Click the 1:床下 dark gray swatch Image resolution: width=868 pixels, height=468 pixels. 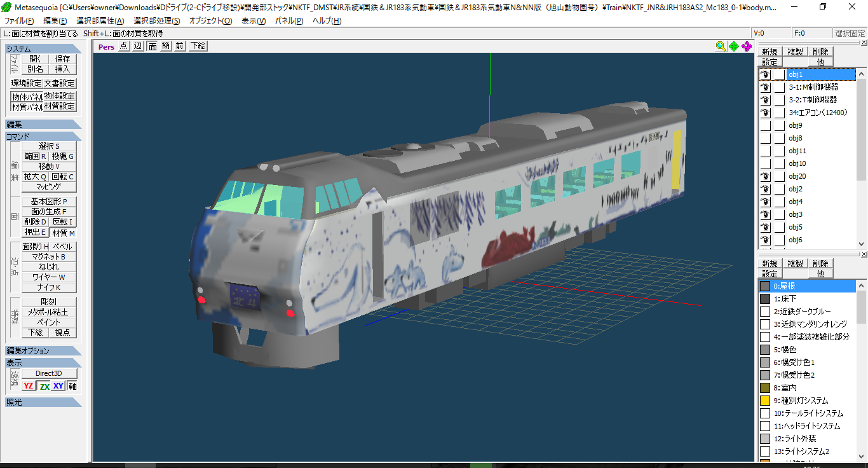pyautogui.click(x=765, y=299)
